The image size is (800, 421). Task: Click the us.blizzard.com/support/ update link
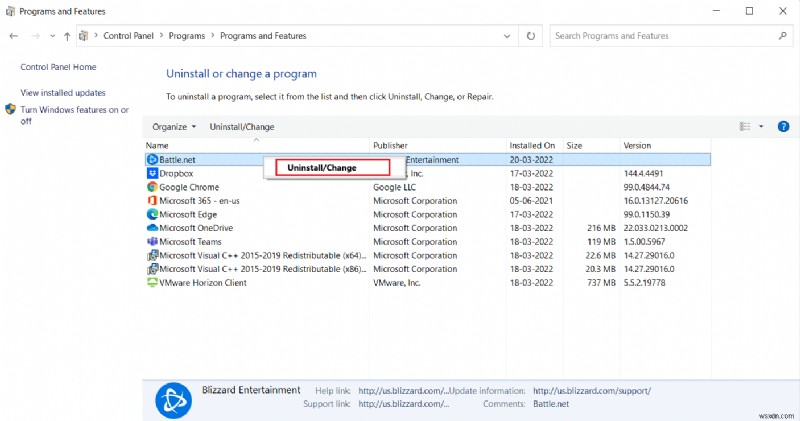592,391
